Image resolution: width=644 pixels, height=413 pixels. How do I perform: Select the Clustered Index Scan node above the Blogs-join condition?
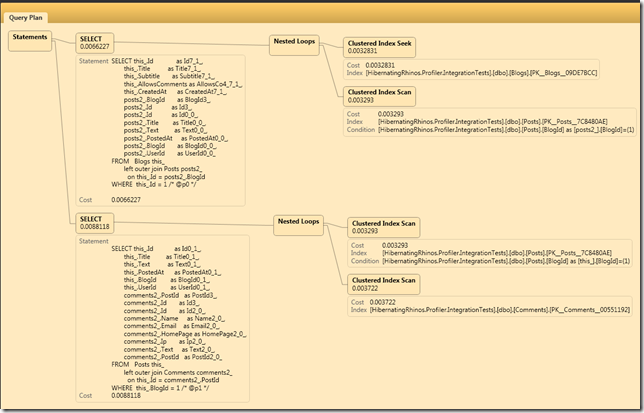(x=380, y=96)
